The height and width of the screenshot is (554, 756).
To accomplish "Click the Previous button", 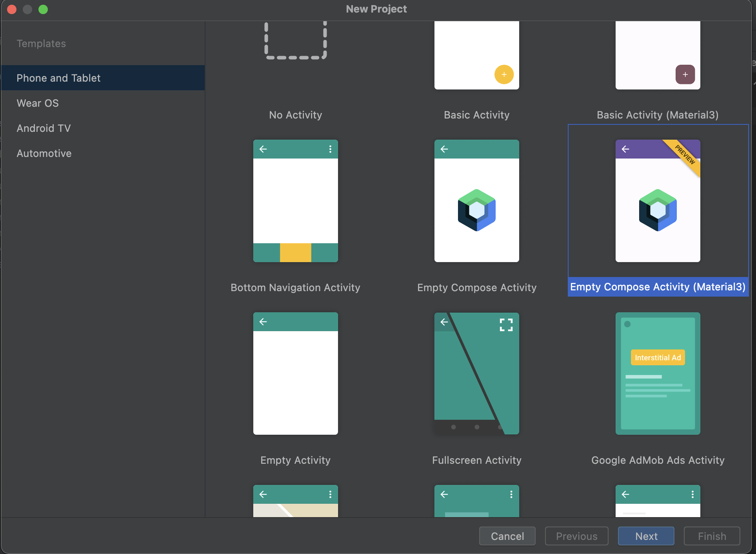I will tap(576, 536).
